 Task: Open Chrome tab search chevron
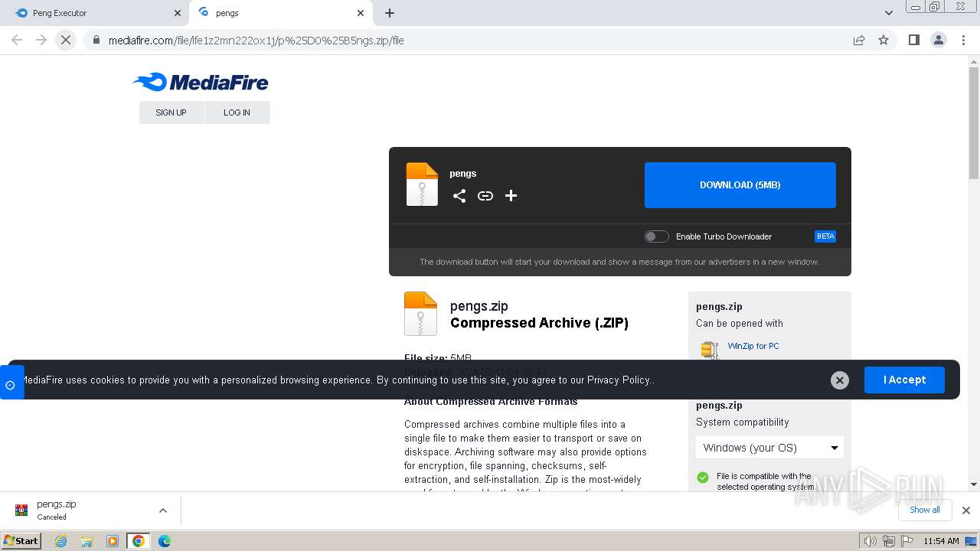889,13
